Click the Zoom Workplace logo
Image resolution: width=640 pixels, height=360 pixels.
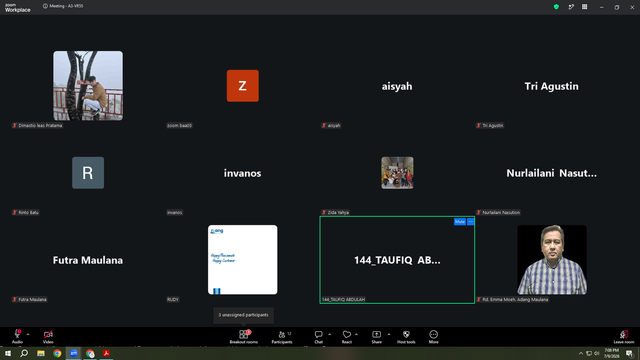pos(18,7)
